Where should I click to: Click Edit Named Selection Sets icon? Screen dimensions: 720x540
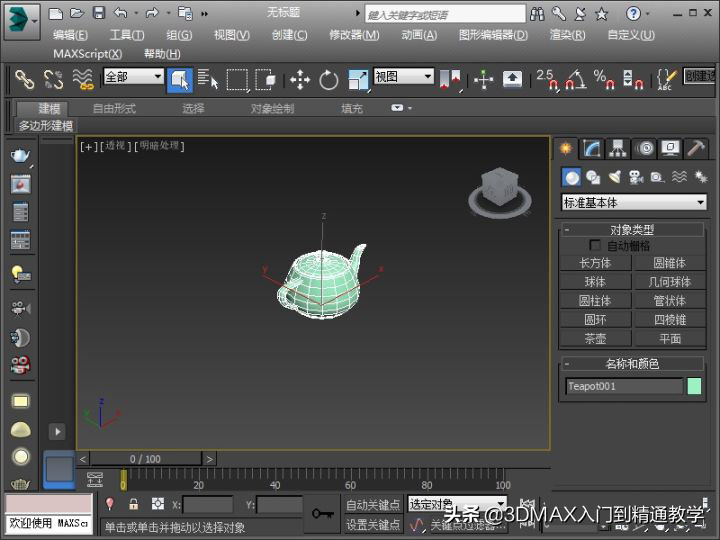click(x=666, y=80)
